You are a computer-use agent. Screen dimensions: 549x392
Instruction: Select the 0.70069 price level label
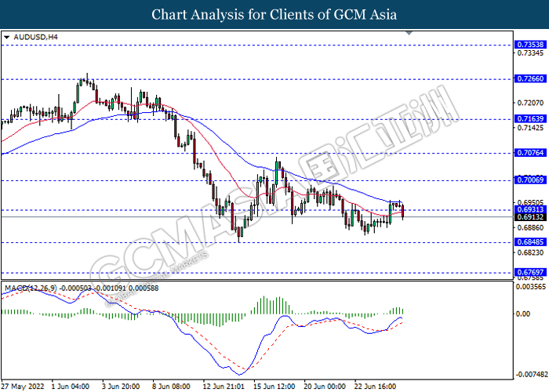531,180
